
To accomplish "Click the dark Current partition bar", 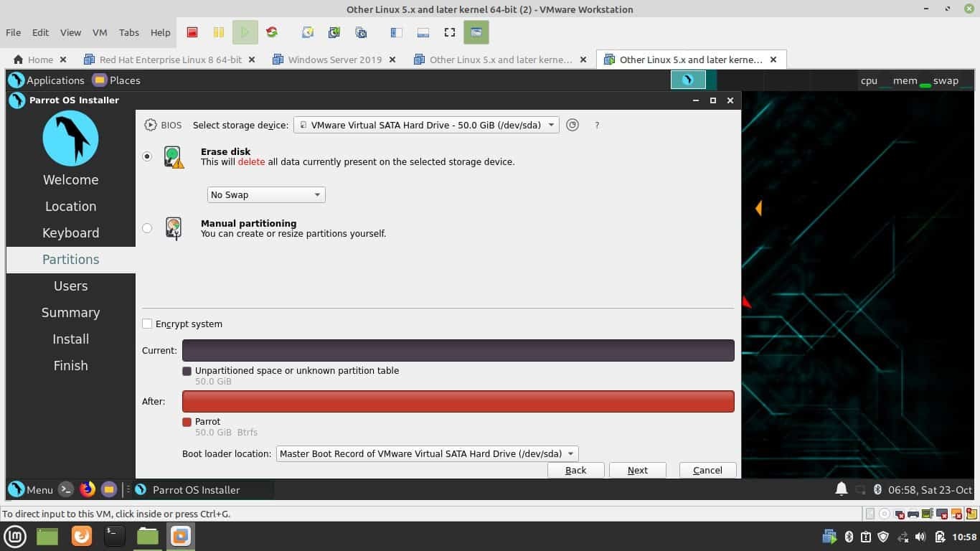I will 458,350.
